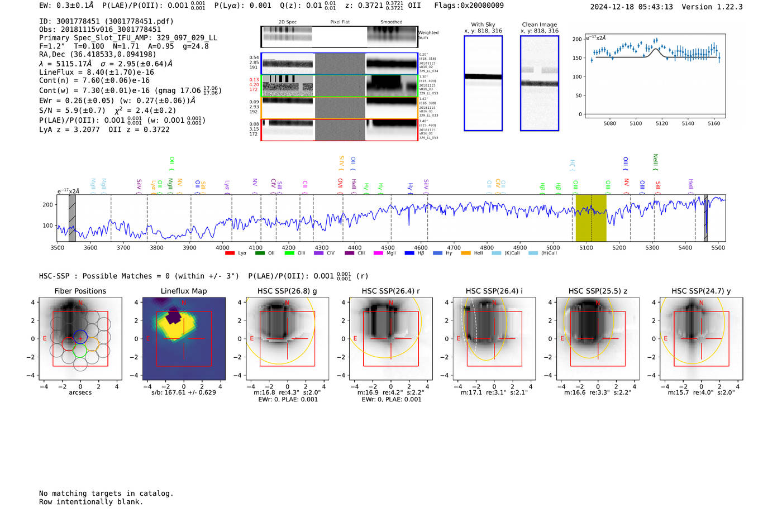This screenshot has height=532, width=782.
Task: Click the blue Hβ legend swatch
Action: click(409, 253)
